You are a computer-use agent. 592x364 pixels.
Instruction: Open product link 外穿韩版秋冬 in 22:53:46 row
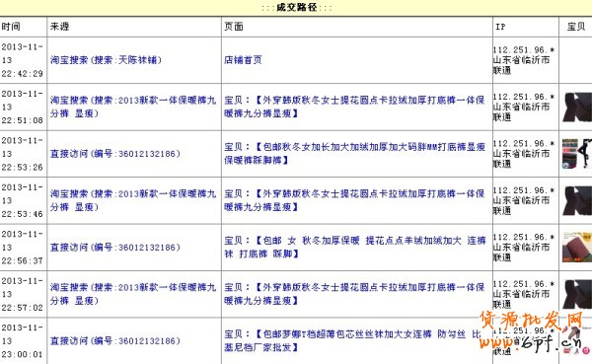[354, 200]
